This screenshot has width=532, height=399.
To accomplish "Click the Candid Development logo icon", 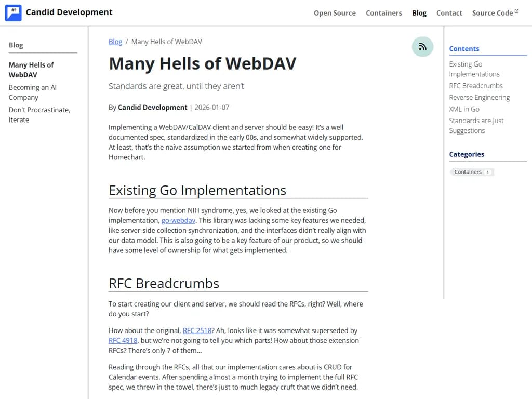I will (13, 12).
